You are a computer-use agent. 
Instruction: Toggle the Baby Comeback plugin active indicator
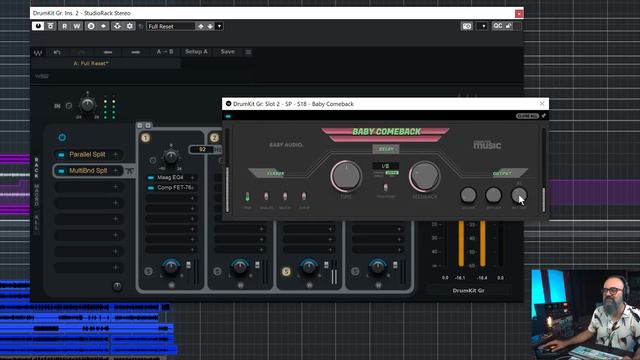click(228, 116)
